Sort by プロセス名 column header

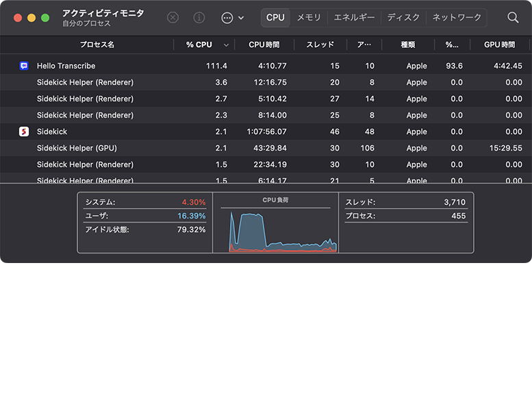(97, 45)
